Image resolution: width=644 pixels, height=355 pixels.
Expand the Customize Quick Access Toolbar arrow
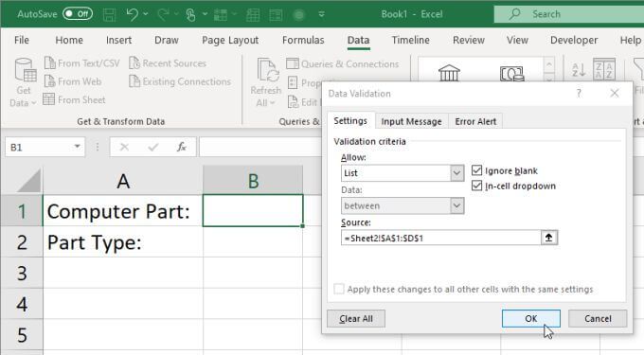[x=322, y=15]
